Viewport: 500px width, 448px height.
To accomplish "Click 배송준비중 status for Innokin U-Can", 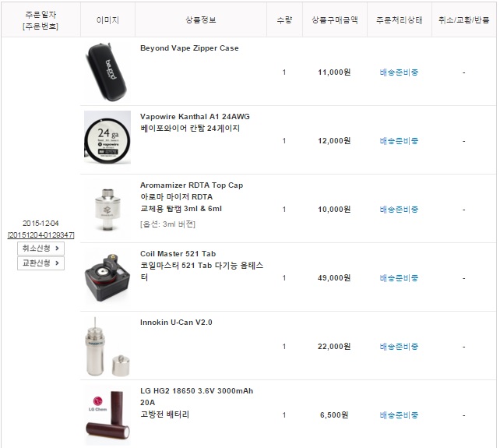I will click(x=399, y=347).
